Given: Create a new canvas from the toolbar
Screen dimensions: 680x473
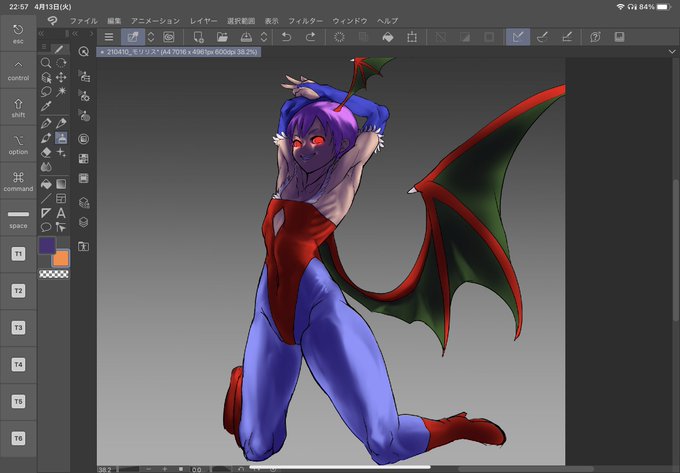Looking at the screenshot, I should click(x=199, y=37).
